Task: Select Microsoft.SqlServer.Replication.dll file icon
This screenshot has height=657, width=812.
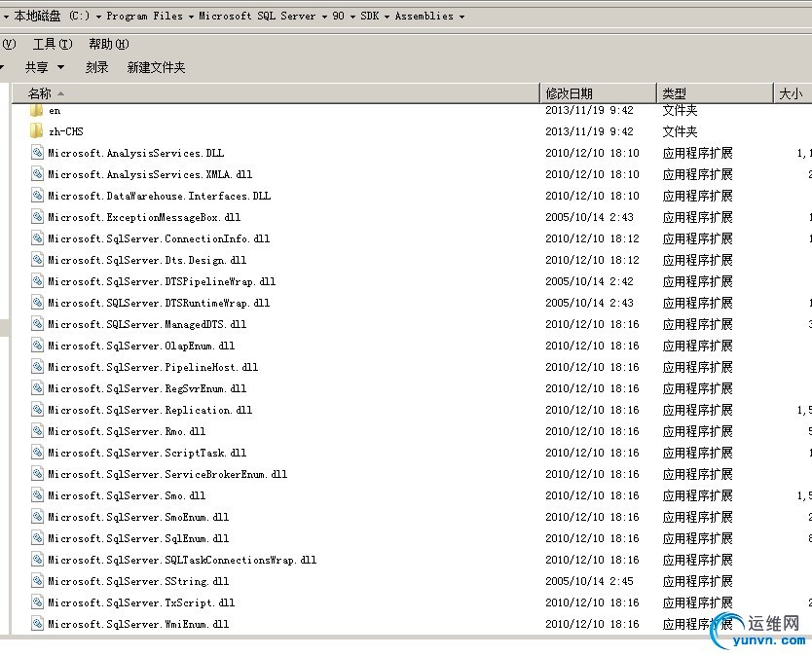Action: click(37, 410)
